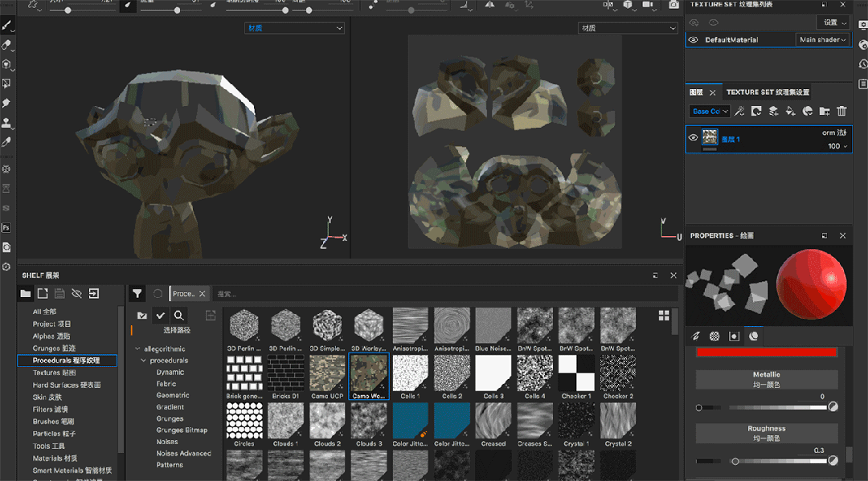Image resolution: width=868 pixels, height=481 pixels.
Task: Click the video camera icon in top toolbar
Action: tap(647, 5)
